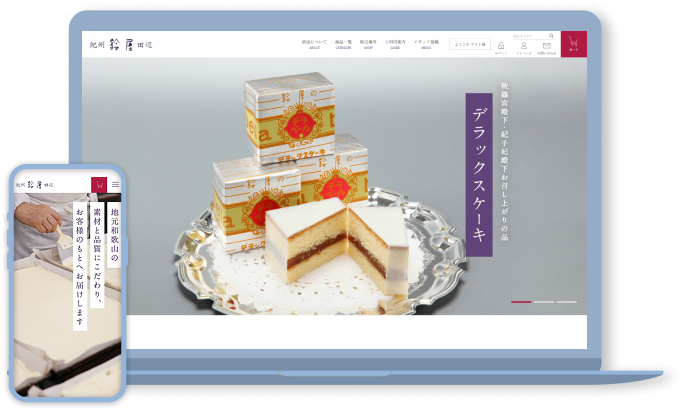
Task: Click the guest welcome button in header
Action: pyautogui.click(x=470, y=45)
